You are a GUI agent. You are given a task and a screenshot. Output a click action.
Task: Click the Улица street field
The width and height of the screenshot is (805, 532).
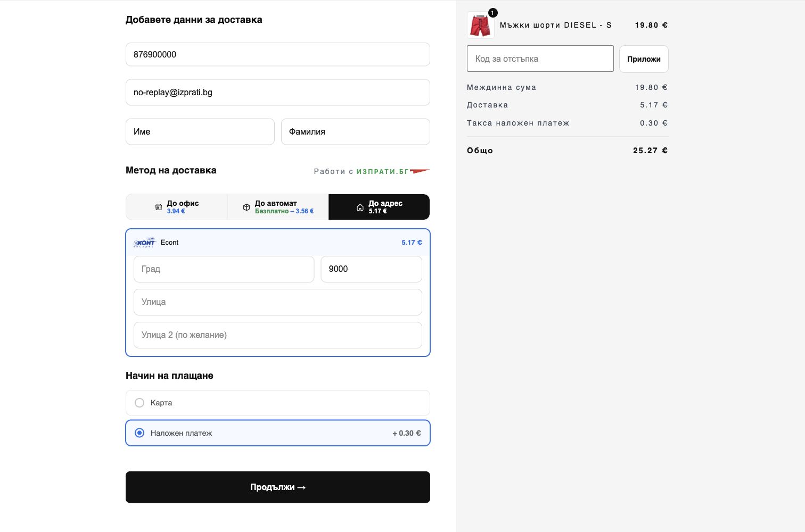[x=278, y=302]
